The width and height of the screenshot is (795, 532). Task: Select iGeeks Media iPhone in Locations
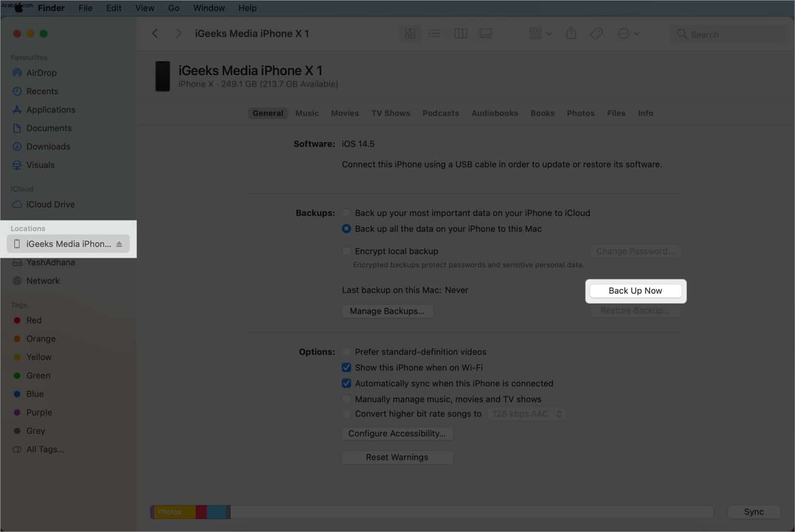[x=68, y=244]
